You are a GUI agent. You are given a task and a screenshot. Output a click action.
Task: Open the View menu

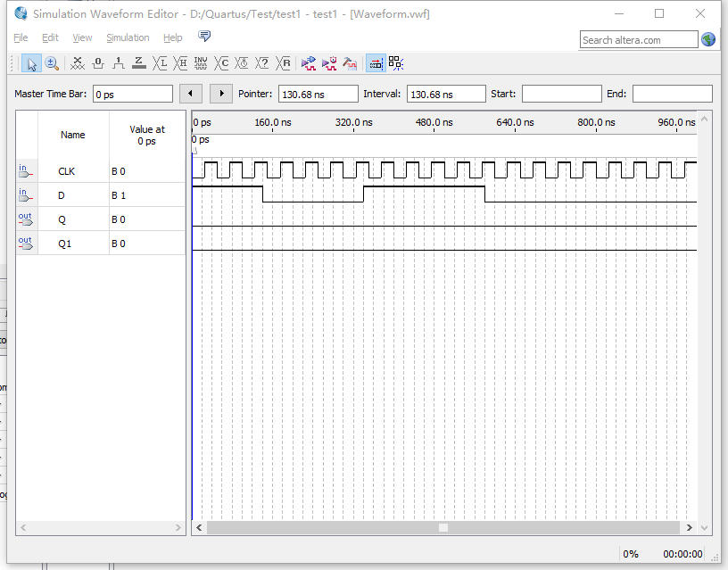[x=82, y=37]
